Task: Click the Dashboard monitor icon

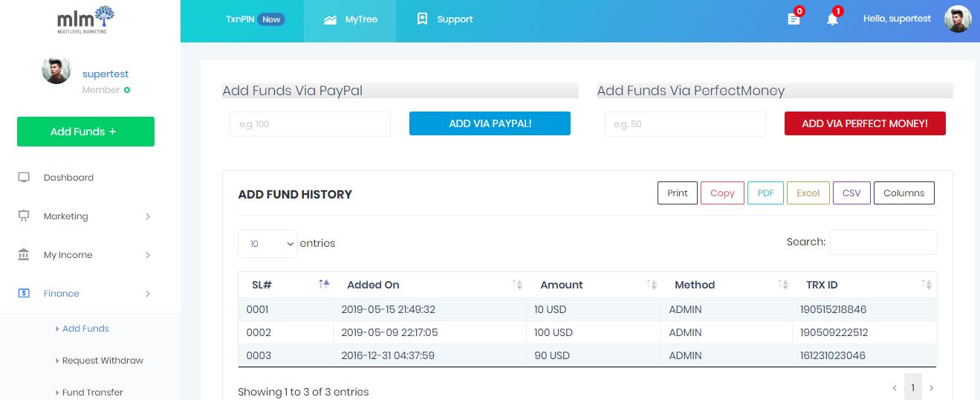Action: pos(24,178)
